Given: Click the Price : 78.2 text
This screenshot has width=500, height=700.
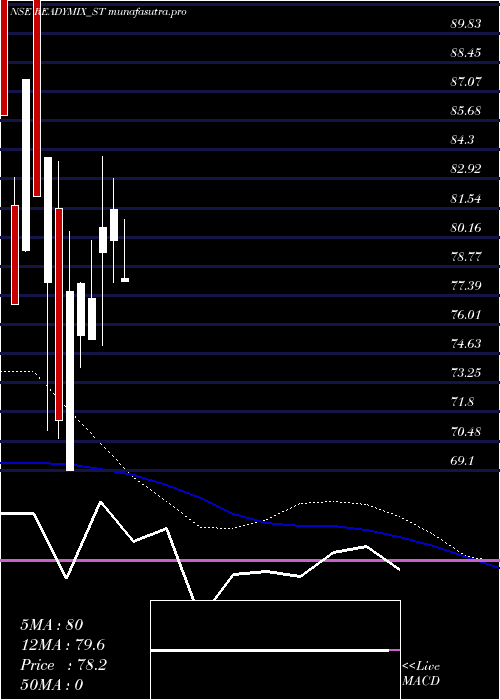Looking at the screenshot, I should click(x=63, y=665).
